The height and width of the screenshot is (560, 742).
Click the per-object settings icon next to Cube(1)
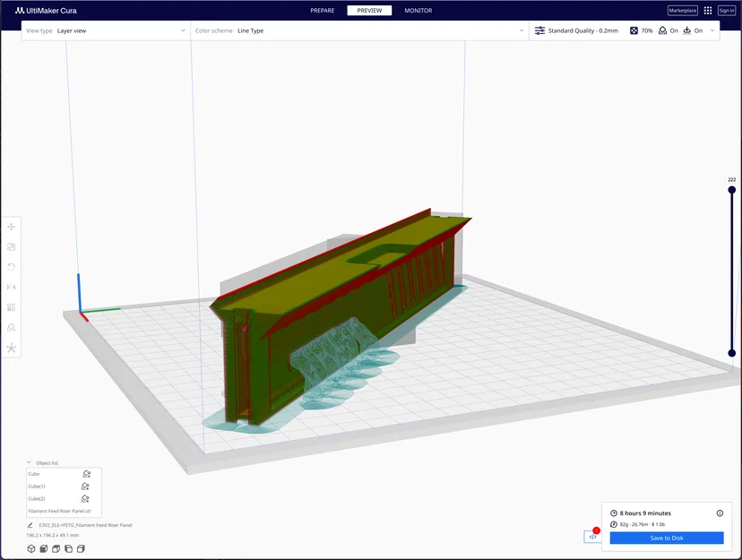pyautogui.click(x=85, y=486)
